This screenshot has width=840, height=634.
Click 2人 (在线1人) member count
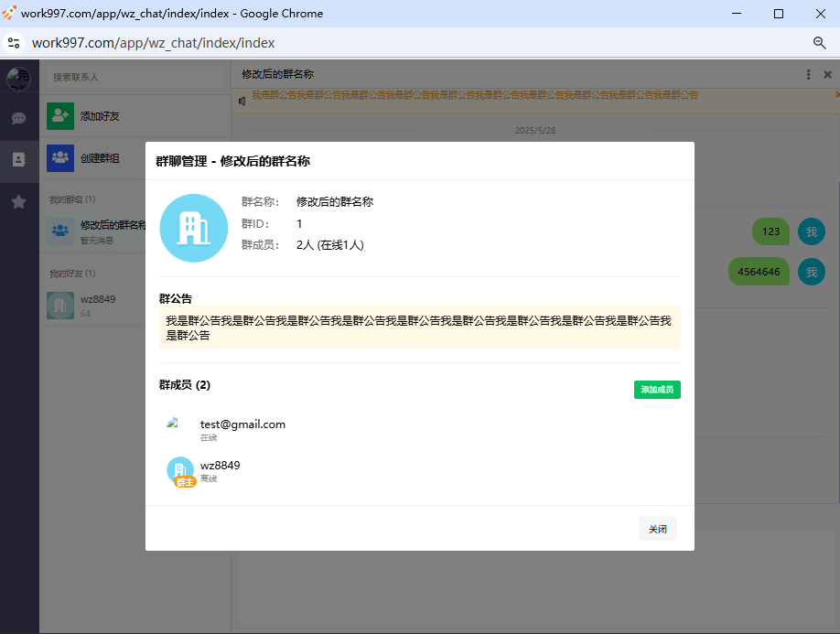point(330,245)
